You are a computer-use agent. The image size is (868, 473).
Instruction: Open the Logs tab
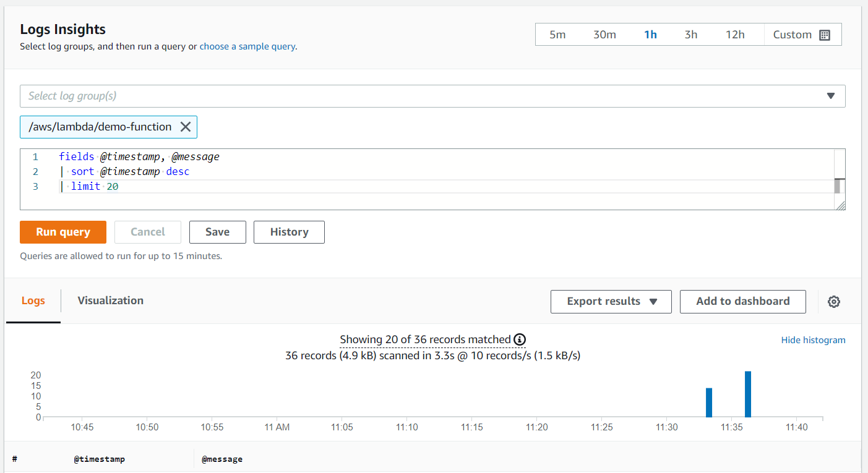(33, 300)
